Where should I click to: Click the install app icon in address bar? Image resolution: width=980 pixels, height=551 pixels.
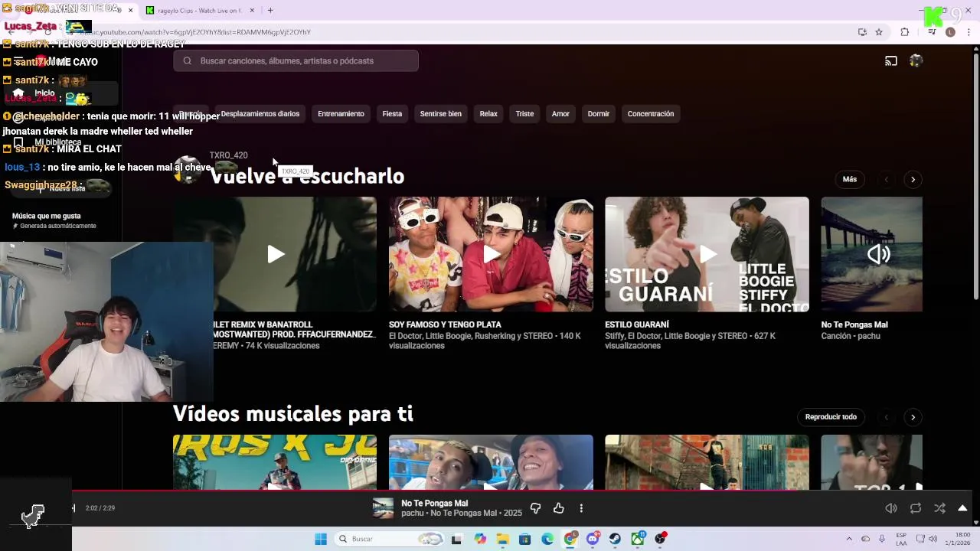tap(862, 32)
